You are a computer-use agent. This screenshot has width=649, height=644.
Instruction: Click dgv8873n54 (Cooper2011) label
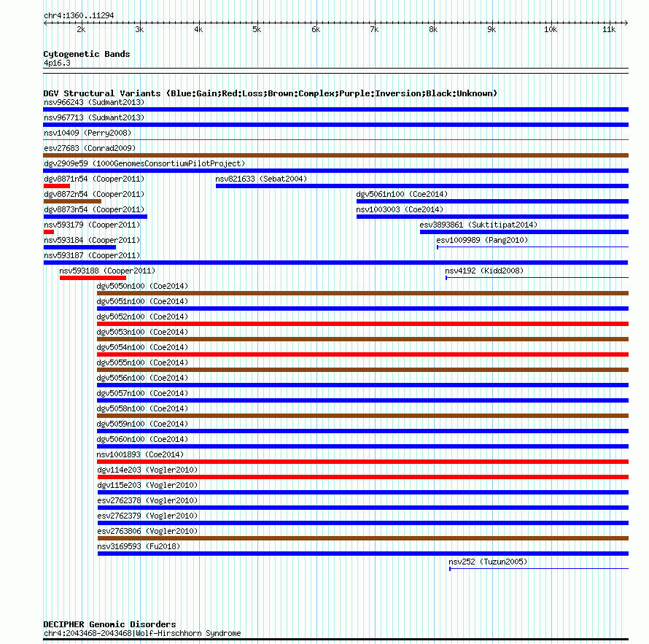click(94, 209)
